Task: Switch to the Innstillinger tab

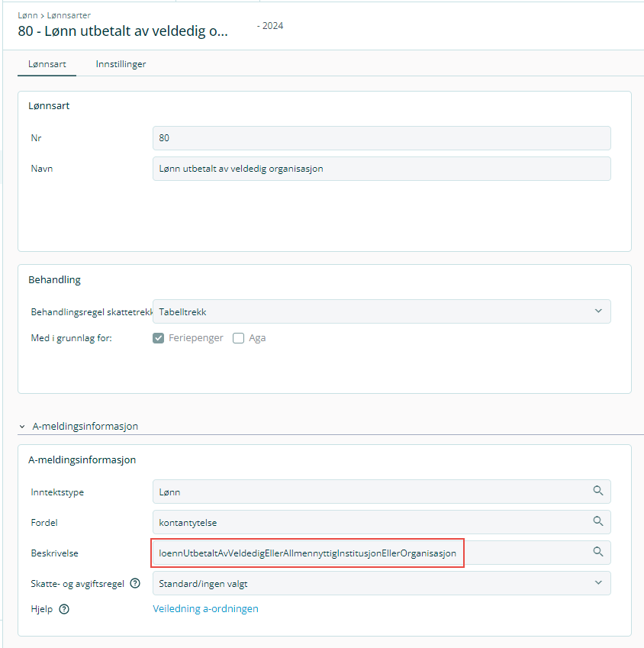Action: click(121, 64)
